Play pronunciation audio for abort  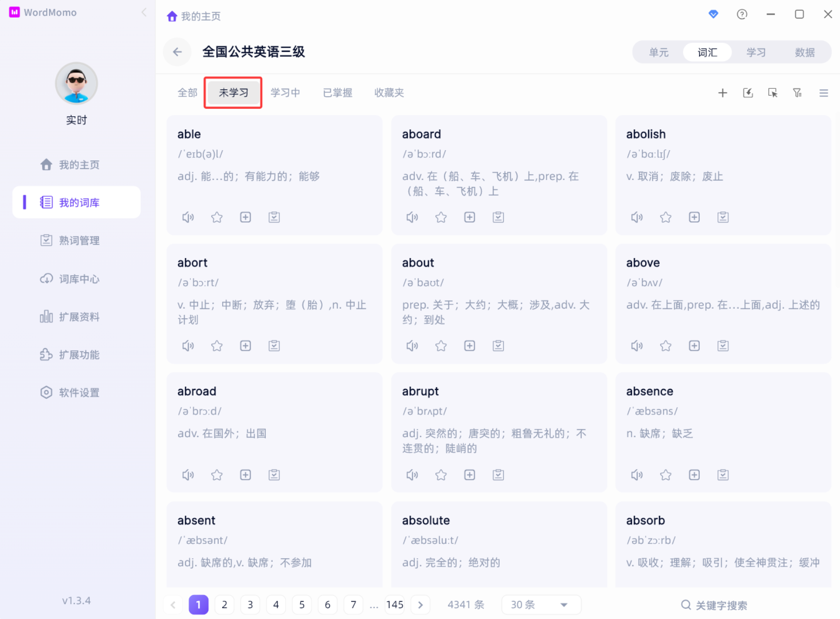pos(188,346)
